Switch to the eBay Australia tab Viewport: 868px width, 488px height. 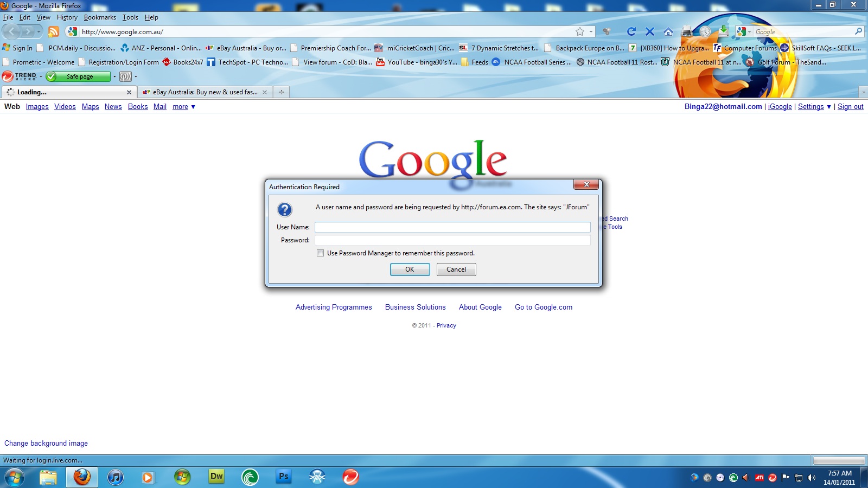205,92
